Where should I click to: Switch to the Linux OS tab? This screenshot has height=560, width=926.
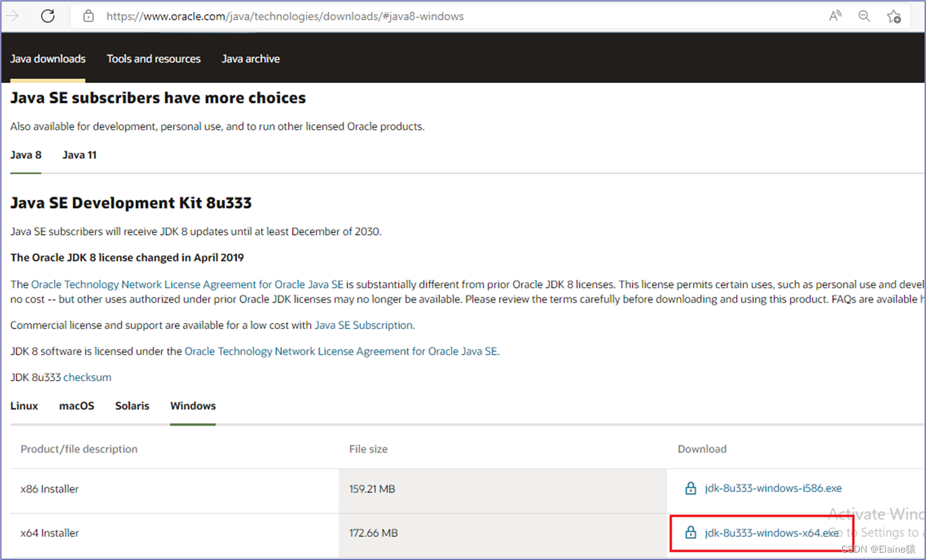(x=24, y=406)
